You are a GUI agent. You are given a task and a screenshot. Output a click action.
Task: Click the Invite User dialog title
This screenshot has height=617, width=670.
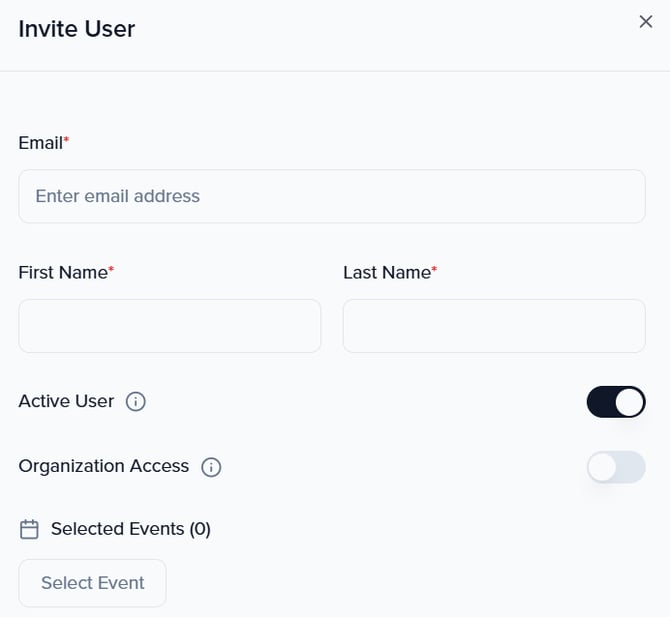click(77, 29)
